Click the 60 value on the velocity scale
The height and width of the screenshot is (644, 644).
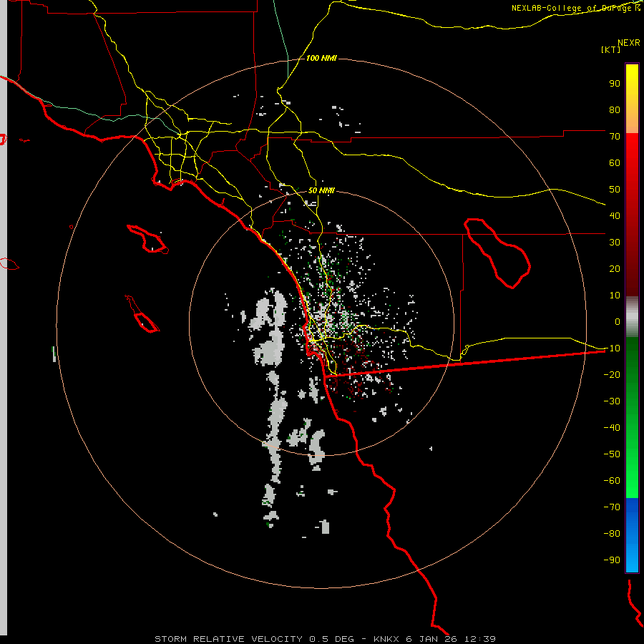point(615,162)
